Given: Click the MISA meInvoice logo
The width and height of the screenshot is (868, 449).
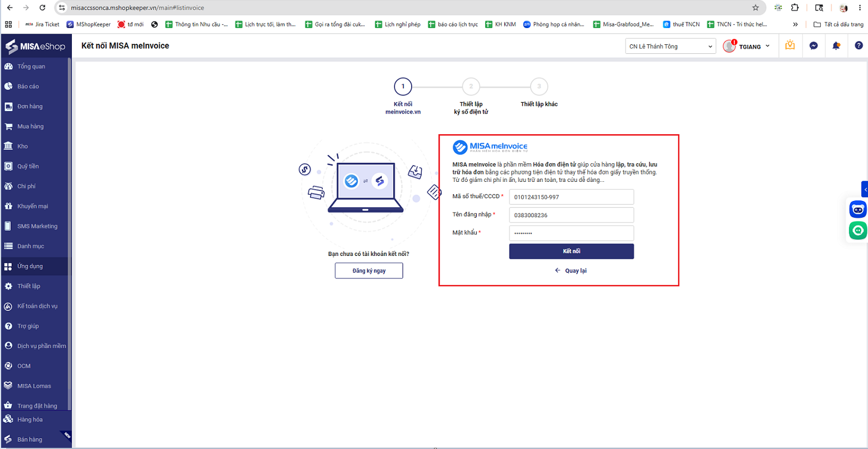Looking at the screenshot, I should [x=490, y=147].
